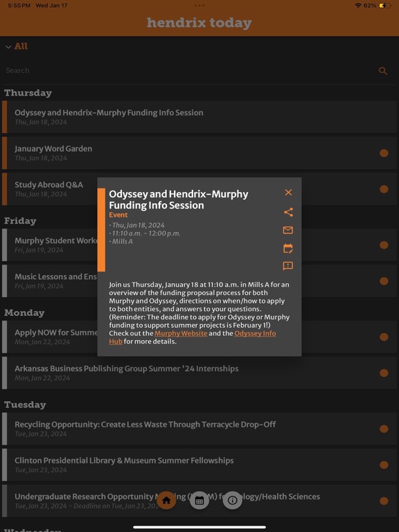Tap the Monday section heading
399x532 pixels.
[24, 313]
